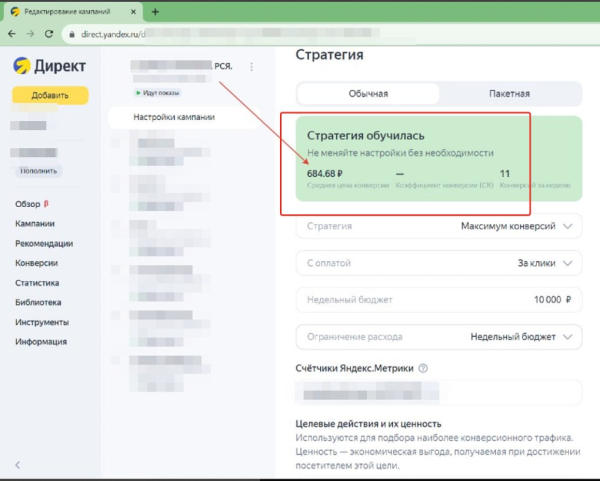Click the lock icon in the address bar

click(72, 34)
